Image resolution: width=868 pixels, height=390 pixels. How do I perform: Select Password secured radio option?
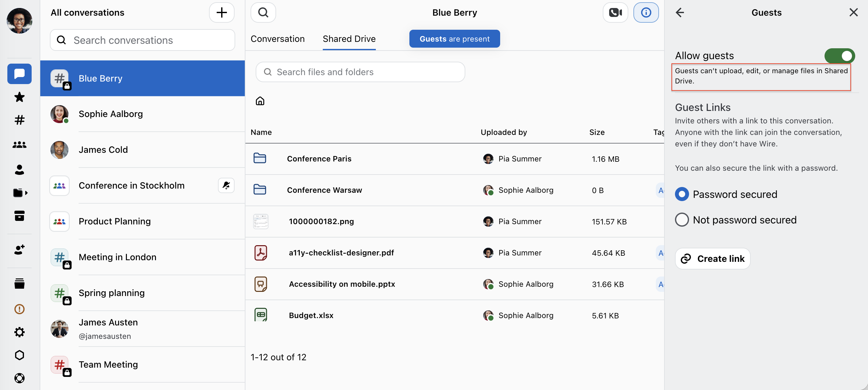point(726,194)
